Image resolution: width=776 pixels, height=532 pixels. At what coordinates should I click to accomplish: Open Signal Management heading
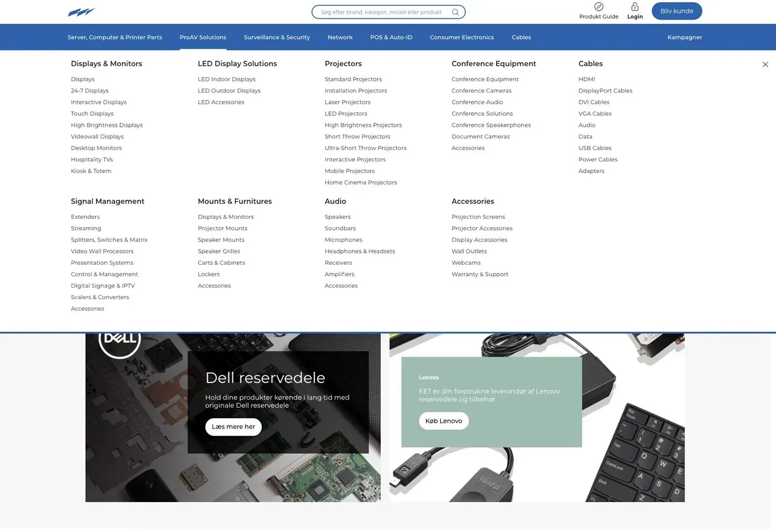[108, 201]
